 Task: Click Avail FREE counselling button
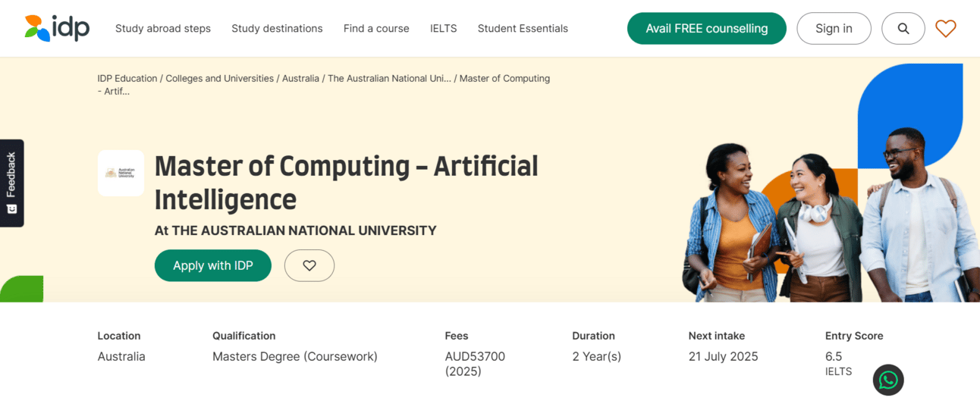pos(707,29)
